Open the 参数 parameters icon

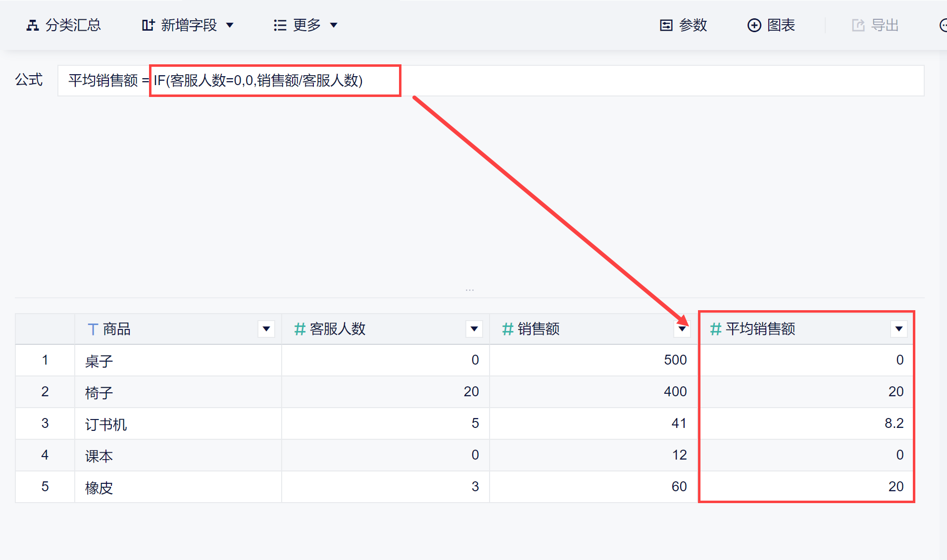666,25
